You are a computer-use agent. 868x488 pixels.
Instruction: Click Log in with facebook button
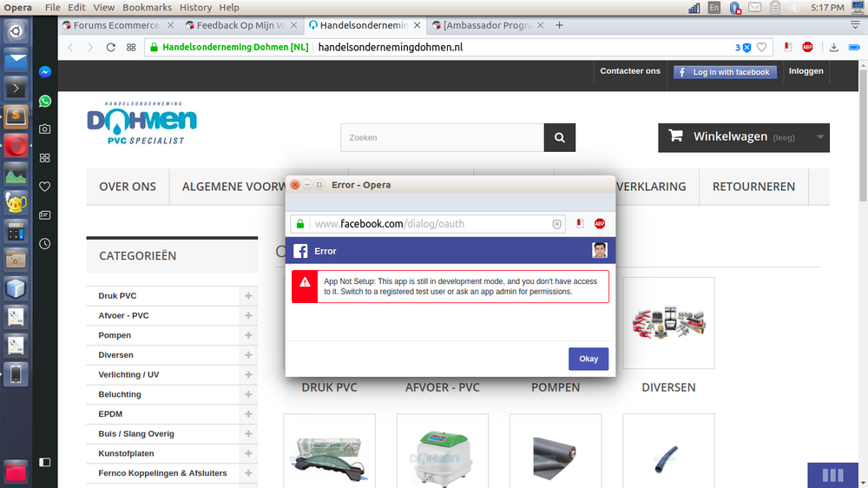click(x=725, y=72)
